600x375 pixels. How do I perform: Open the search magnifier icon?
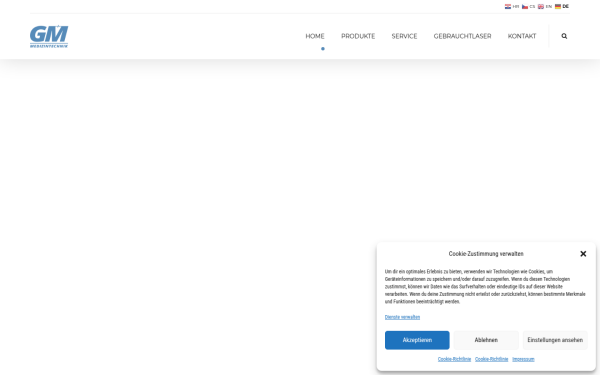tap(564, 36)
